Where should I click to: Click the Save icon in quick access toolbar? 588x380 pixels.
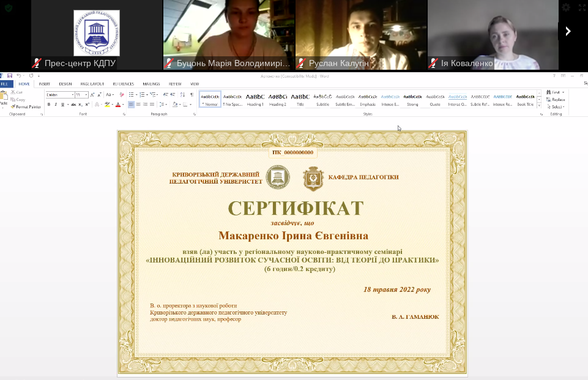[x=10, y=76]
